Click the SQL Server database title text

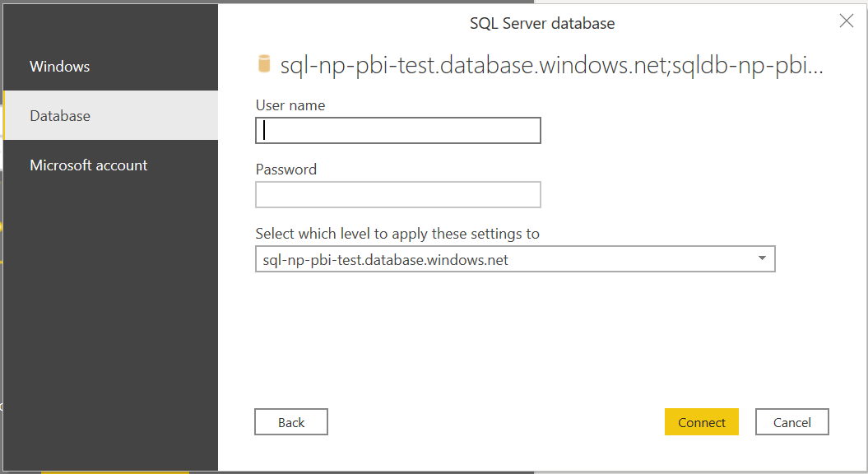tap(542, 23)
